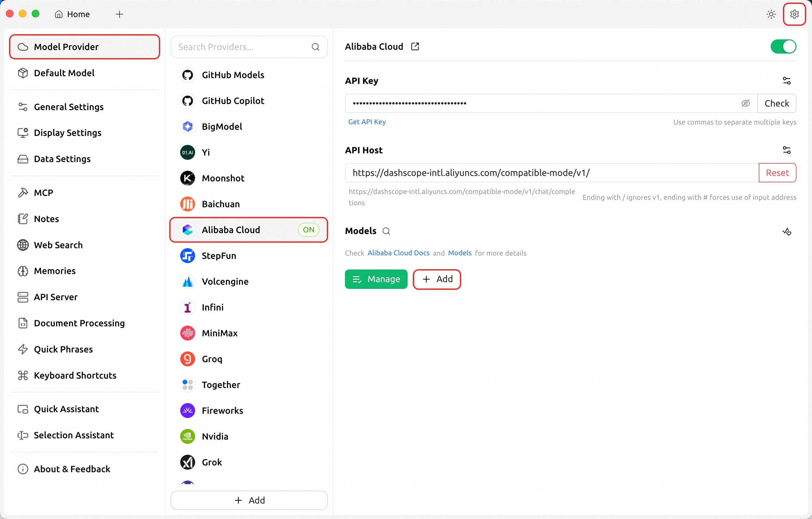Image resolution: width=812 pixels, height=519 pixels.
Task: Reveal the hidden API Key
Action: coord(746,103)
